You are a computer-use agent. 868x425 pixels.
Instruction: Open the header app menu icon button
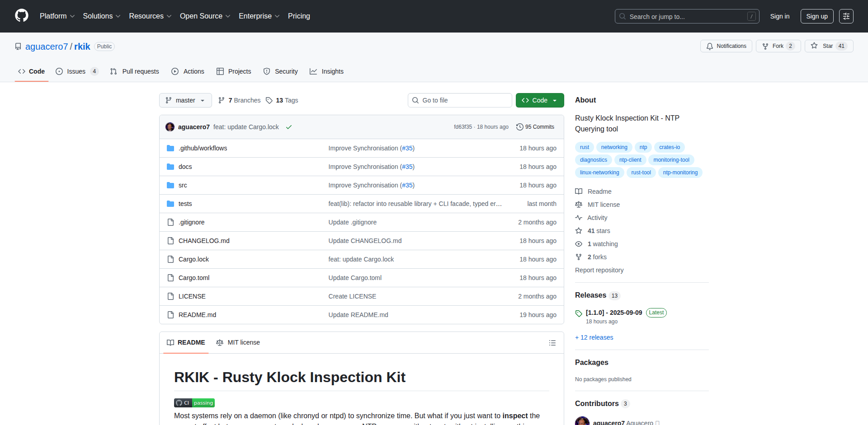pos(846,16)
